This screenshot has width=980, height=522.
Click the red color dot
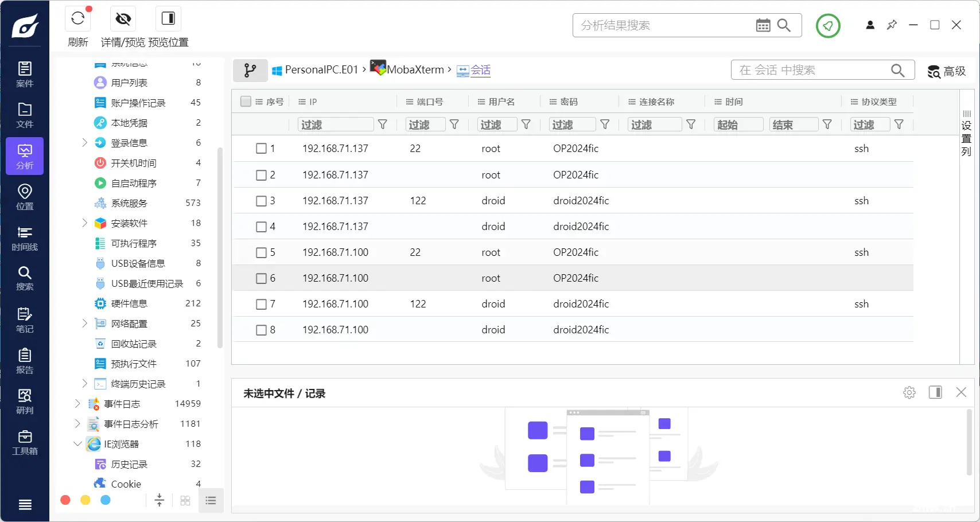click(65, 500)
